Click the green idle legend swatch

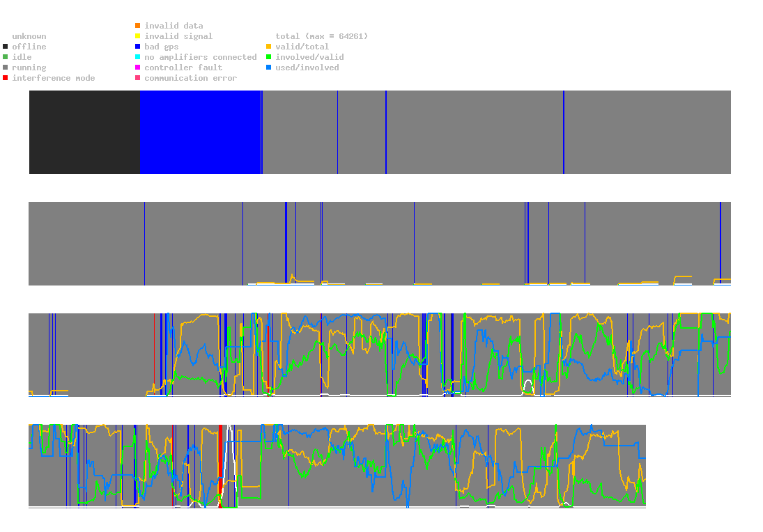click(x=6, y=57)
